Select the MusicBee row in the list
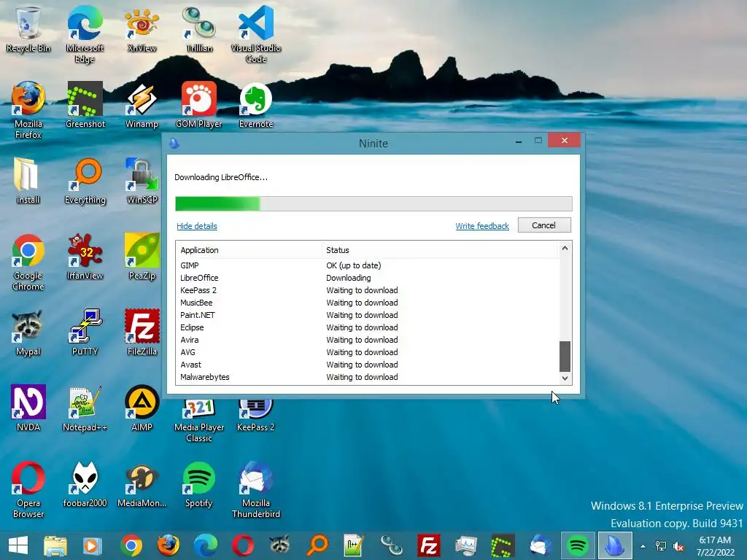 tap(368, 303)
